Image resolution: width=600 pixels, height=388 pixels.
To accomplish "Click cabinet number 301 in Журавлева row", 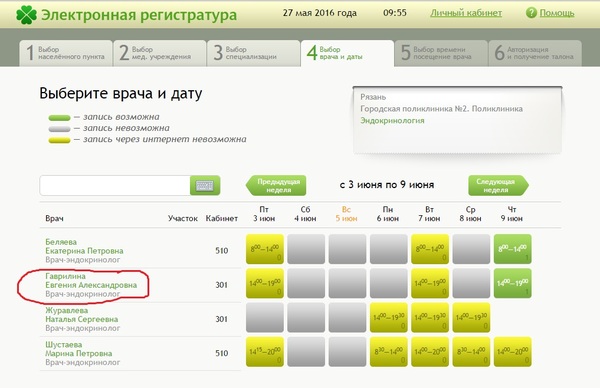I will tap(222, 319).
